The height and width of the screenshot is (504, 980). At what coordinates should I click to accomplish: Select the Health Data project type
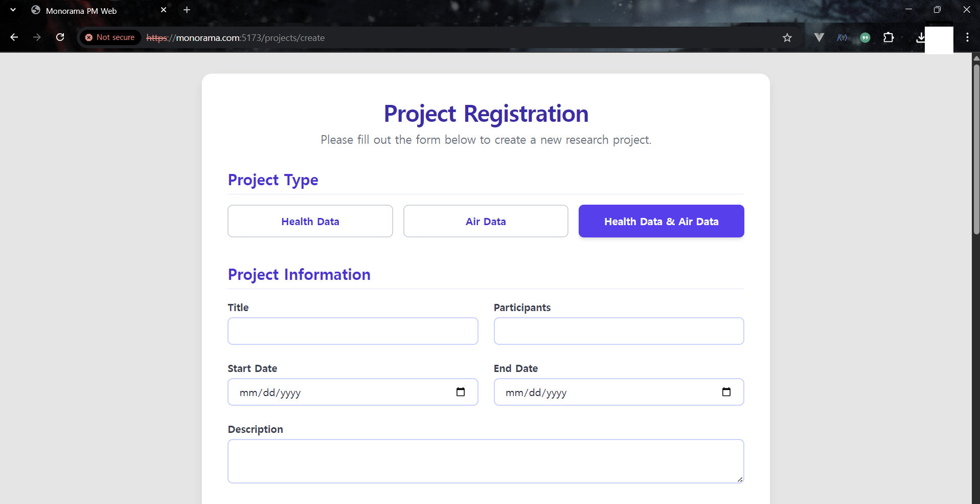(x=310, y=221)
